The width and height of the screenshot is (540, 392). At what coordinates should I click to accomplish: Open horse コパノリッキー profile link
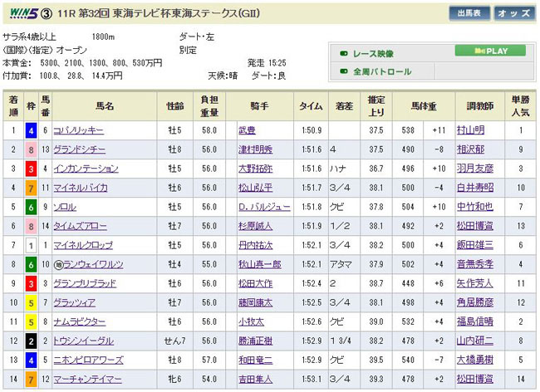pyautogui.click(x=77, y=130)
